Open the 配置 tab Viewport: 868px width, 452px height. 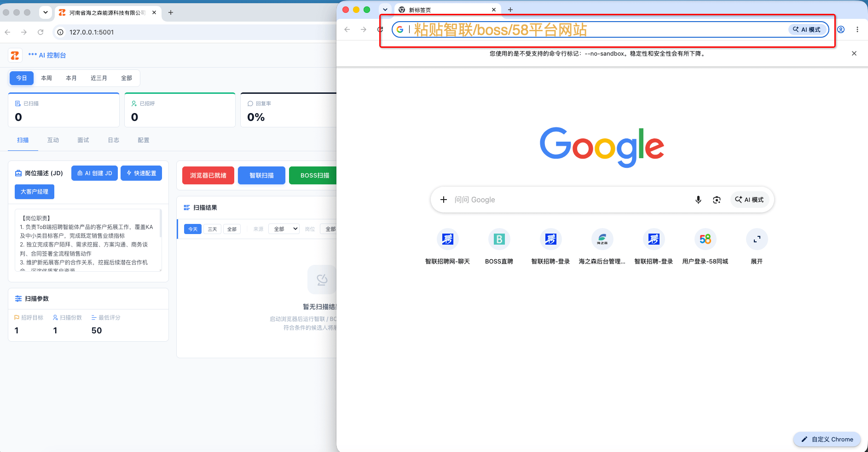coord(144,140)
